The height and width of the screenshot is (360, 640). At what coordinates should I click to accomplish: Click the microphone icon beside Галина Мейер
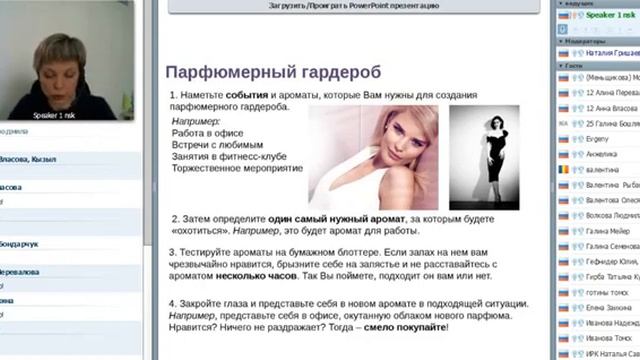click(575, 231)
